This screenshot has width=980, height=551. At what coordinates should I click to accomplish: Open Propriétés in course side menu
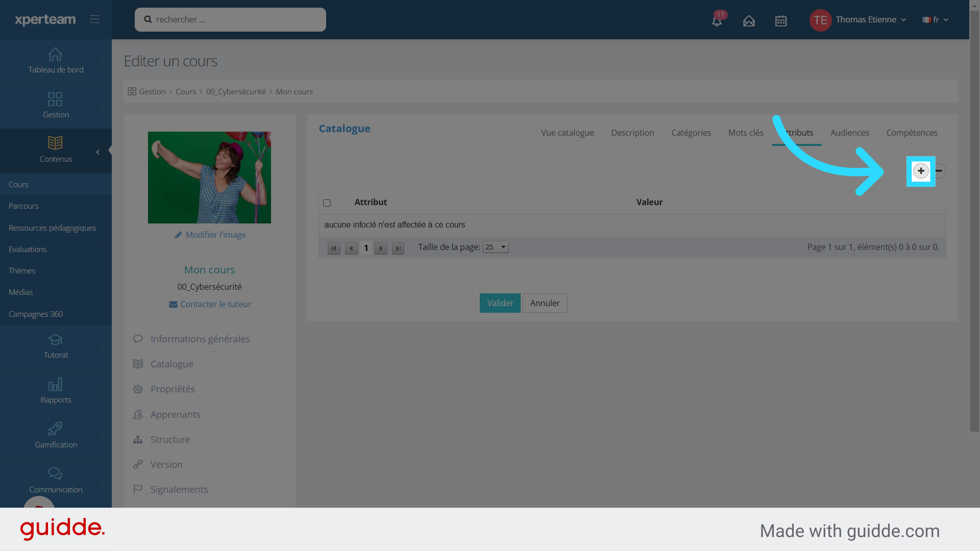(x=173, y=389)
